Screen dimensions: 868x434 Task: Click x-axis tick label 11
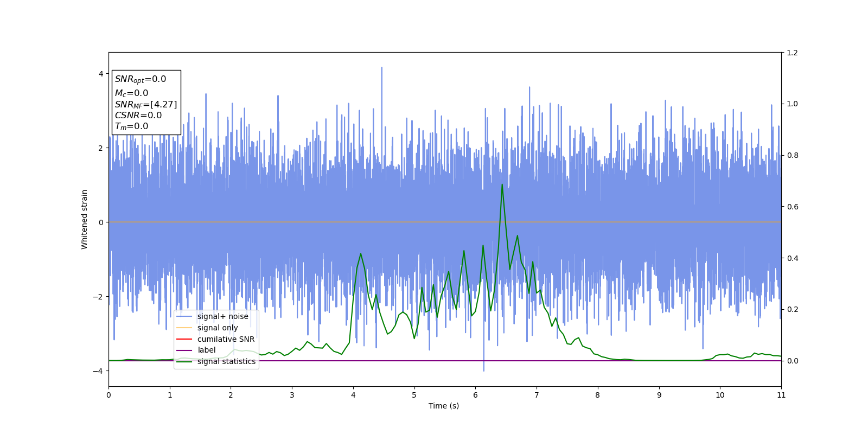pyautogui.click(x=781, y=395)
